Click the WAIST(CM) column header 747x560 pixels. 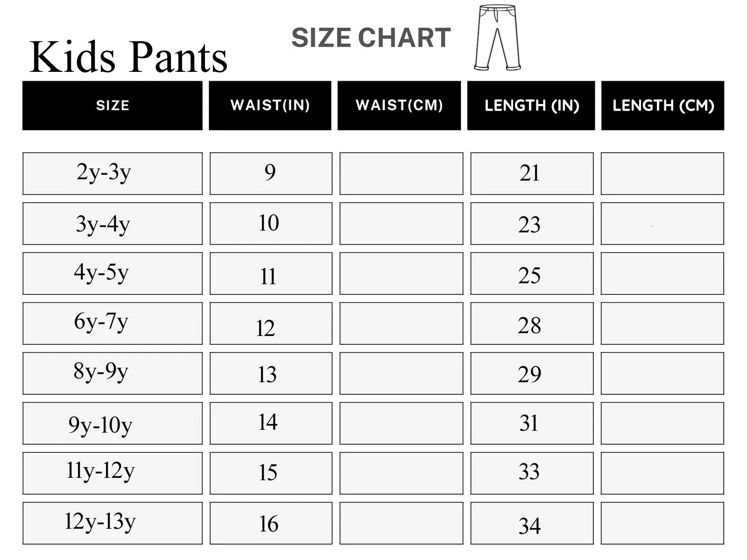click(399, 105)
